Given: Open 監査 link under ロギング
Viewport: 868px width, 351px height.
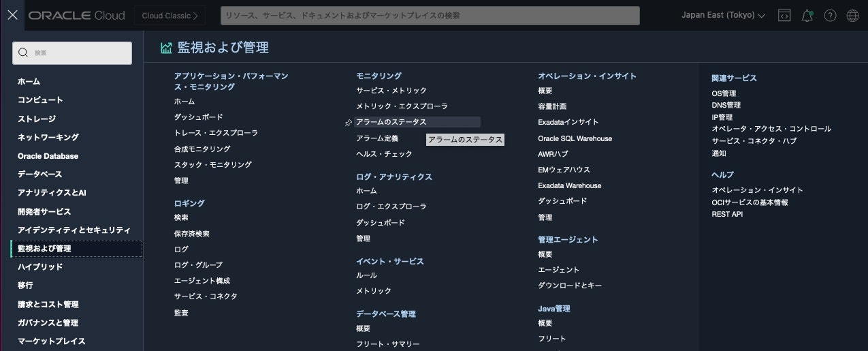Looking at the screenshot, I should coord(181,313).
